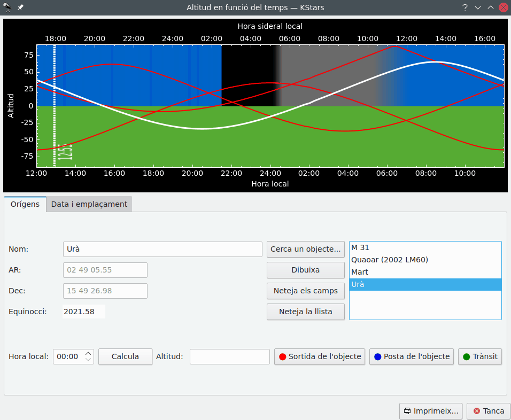Click the pin window icon

[20, 7]
